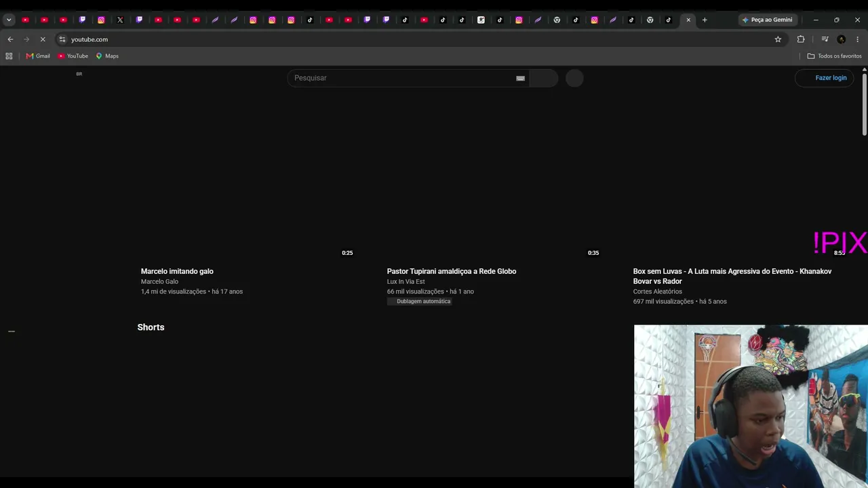Open Box sem Luvas video title
This screenshot has height=488, width=868.
(732, 276)
